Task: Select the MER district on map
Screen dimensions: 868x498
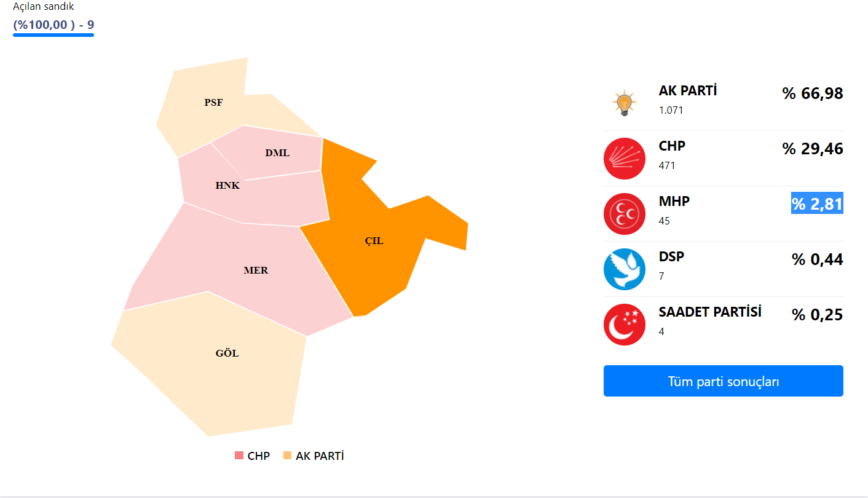Action: click(x=256, y=271)
